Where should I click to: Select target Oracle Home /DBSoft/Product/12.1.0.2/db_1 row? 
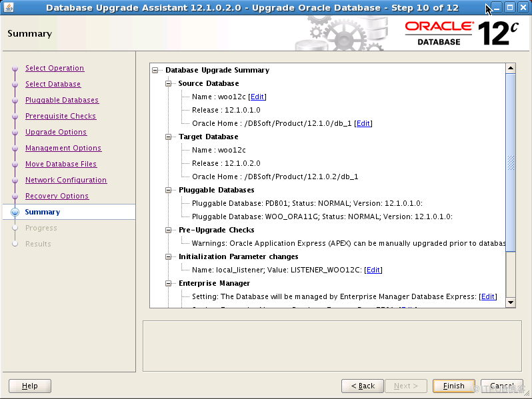pos(275,177)
